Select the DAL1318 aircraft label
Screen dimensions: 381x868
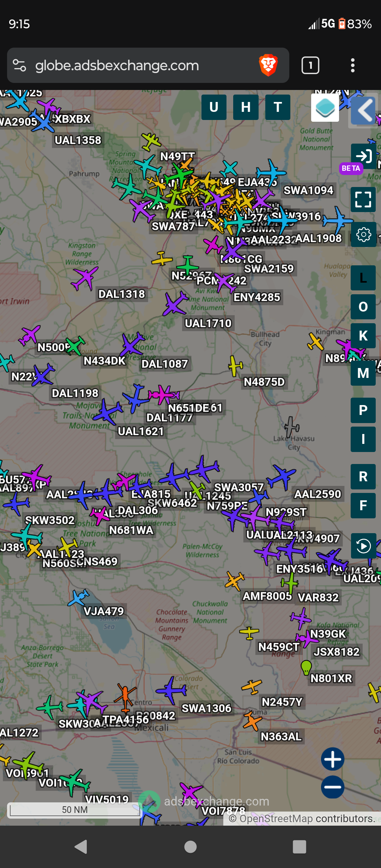point(122,294)
